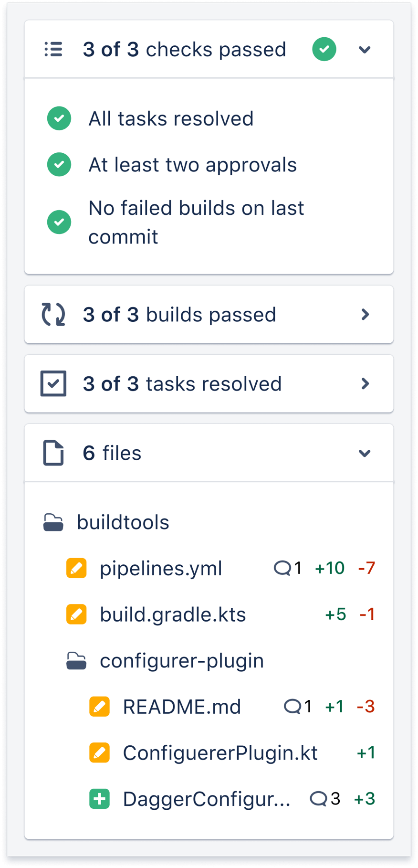Open the build.gradle.kts file
418x868 pixels.
point(173,614)
